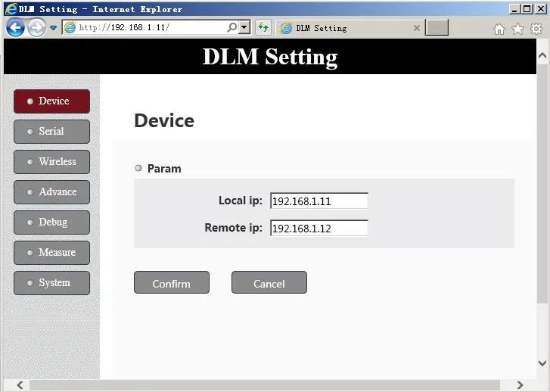Image resolution: width=550 pixels, height=392 pixels.
Task: Open the recent pages dropdown arrow
Action: point(54,28)
